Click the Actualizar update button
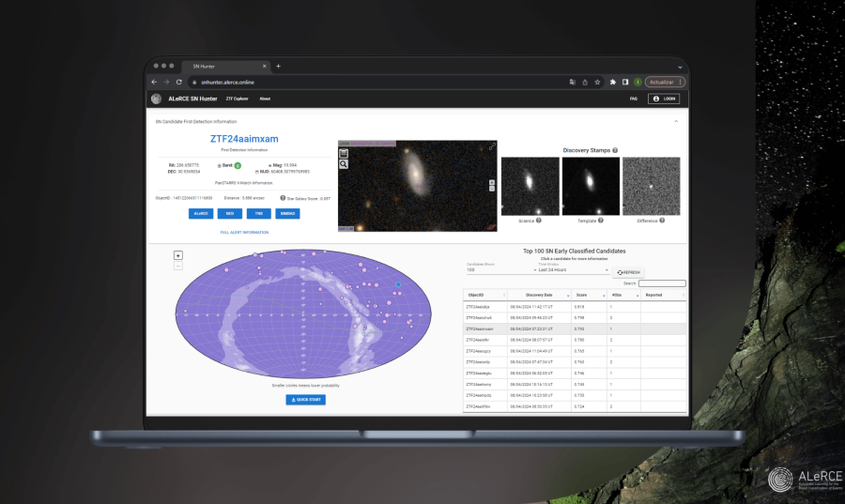Image resolution: width=845 pixels, height=504 pixels. (665, 83)
